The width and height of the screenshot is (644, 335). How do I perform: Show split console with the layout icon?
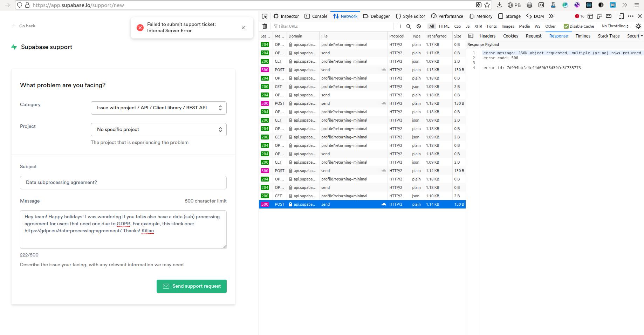[591, 16]
